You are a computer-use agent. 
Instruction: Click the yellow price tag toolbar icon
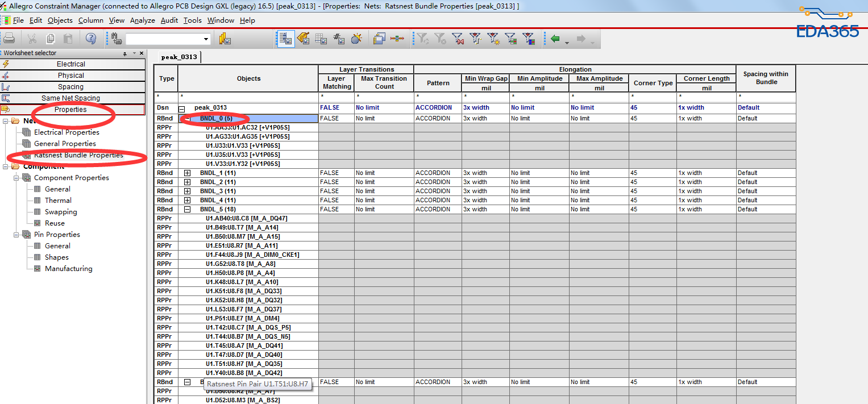(x=303, y=39)
